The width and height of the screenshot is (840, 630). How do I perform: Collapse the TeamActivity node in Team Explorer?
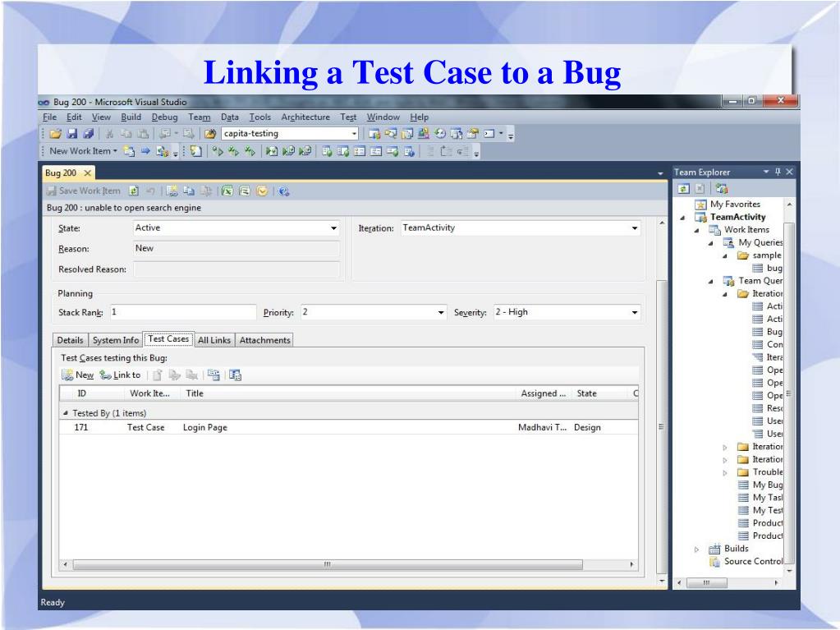(x=683, y=218)
